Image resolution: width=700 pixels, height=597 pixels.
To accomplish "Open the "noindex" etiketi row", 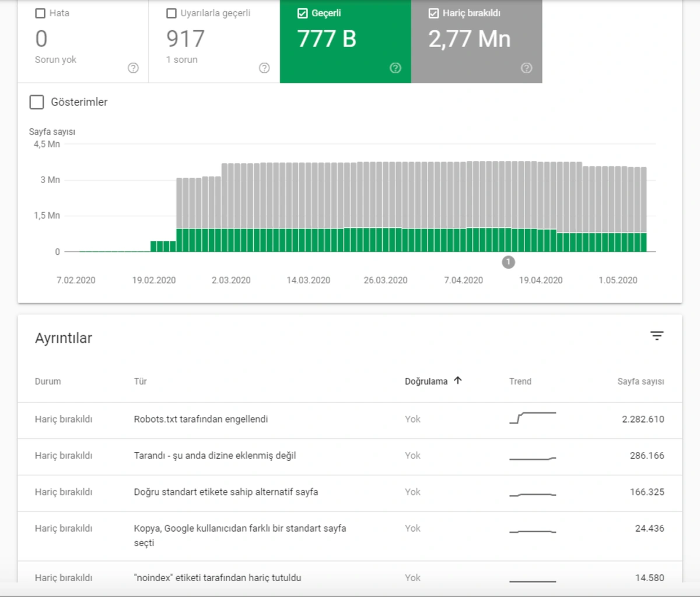I will pyautogui.click(x=217, y=578).
